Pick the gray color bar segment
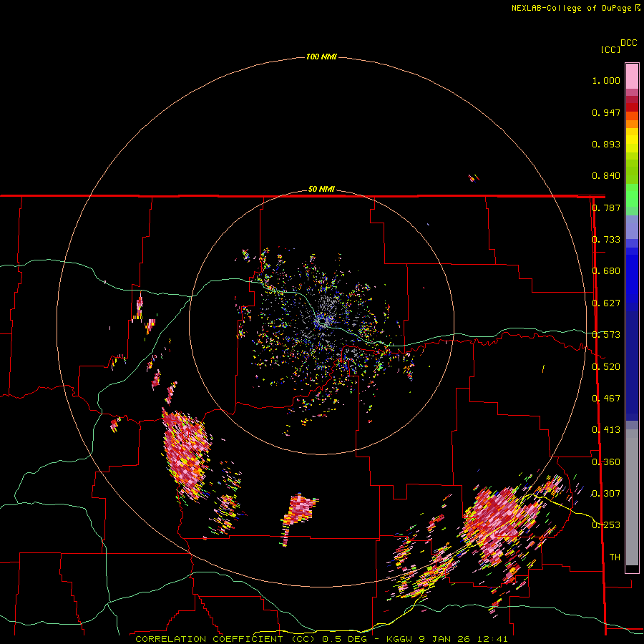 coord(632,497)
